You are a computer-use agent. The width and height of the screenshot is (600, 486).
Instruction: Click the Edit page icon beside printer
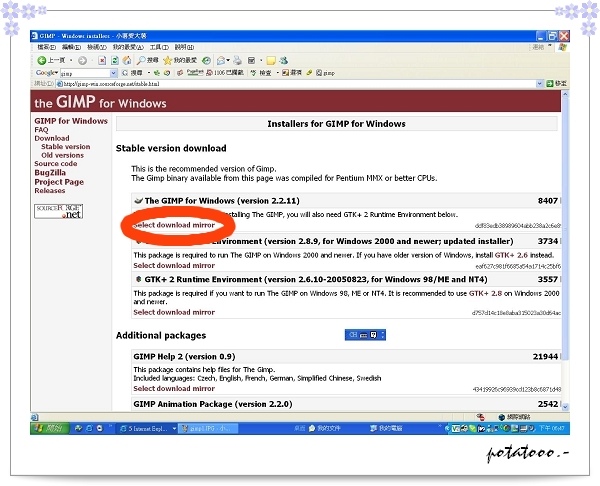(x=251, y=60)
